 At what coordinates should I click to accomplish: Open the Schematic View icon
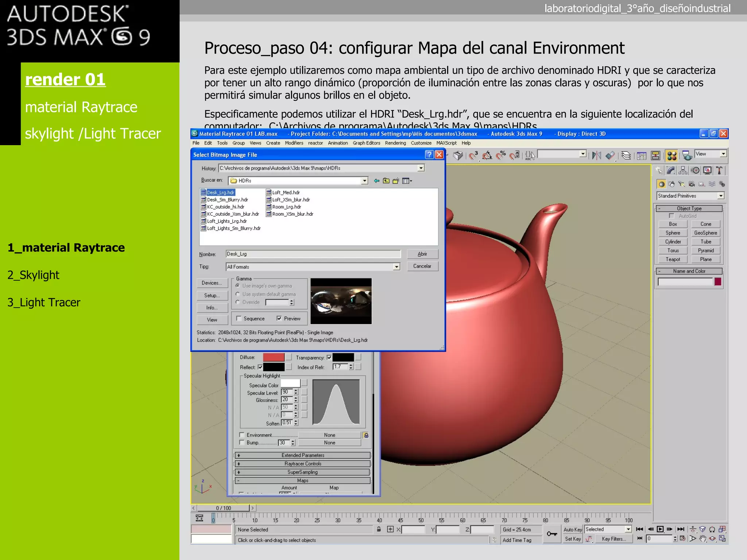pyautogui.click(x=655, y=156)
